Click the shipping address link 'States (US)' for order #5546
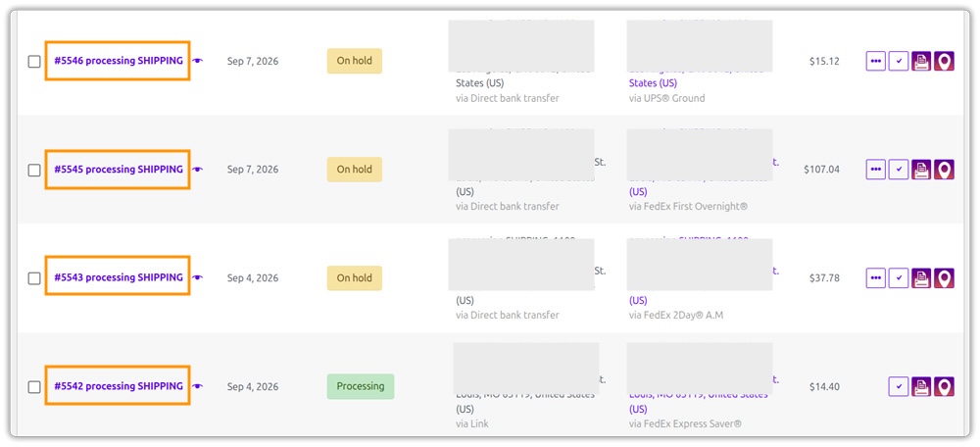Screen dimensions: 980x447 click(653, 83)
